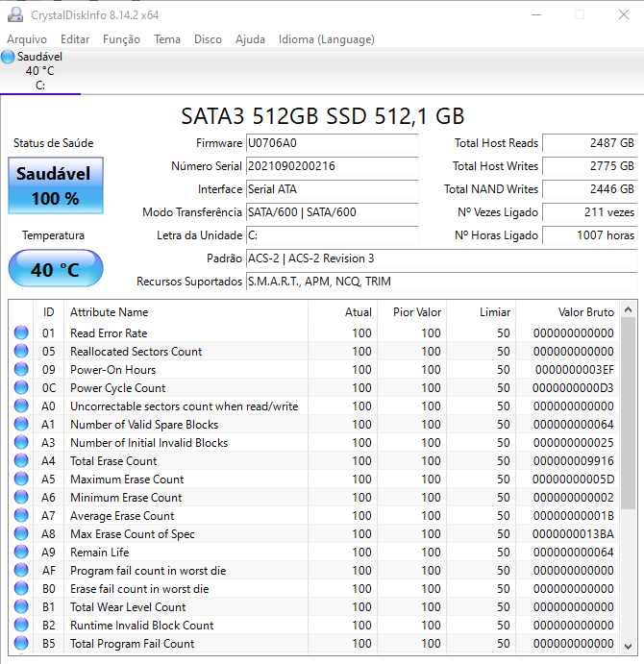Screen dimensions: 644x664
Task: Click status orb for Runtime Invalid Block Count
Action: coord(21,625)
